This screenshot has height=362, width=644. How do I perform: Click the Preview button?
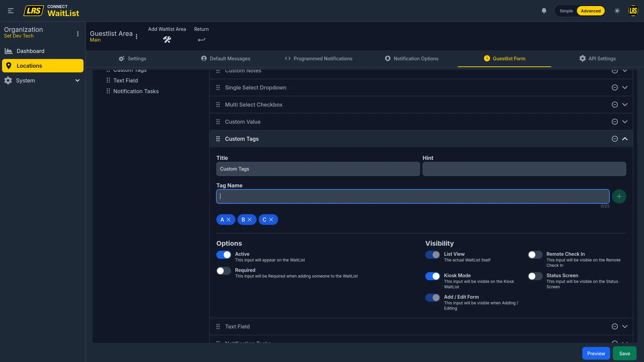pyautogui.click(x=596, y=354)
